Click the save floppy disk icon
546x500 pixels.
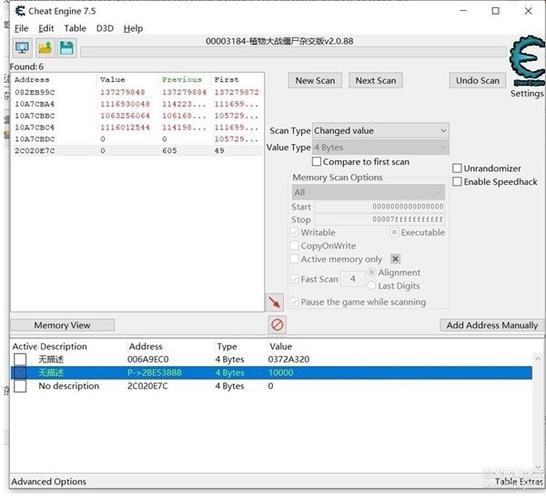(67, 48)
